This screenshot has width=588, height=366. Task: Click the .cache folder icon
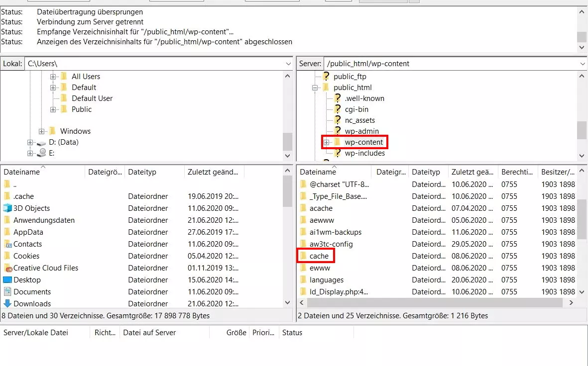[x=7, y=196]
